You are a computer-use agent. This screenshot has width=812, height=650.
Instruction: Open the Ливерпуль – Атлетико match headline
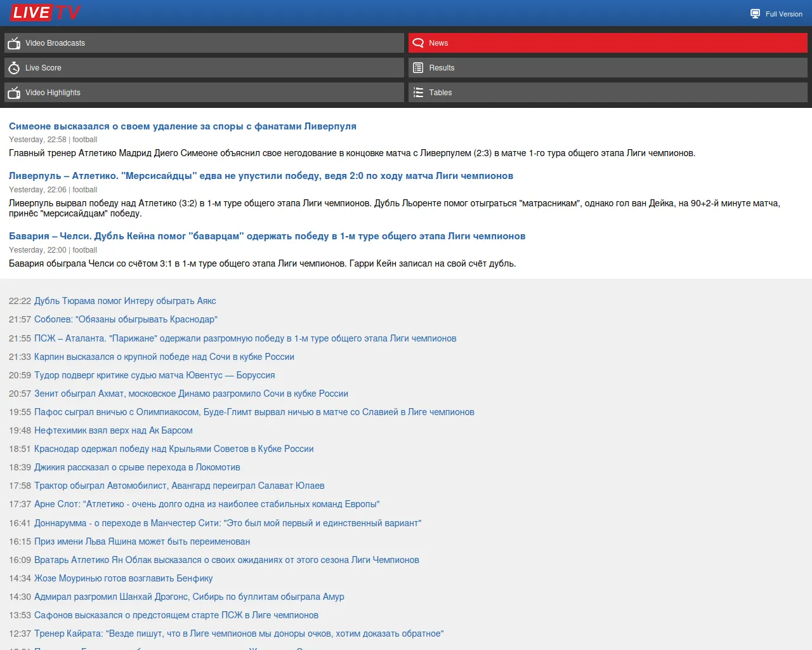tap(261, 176)
